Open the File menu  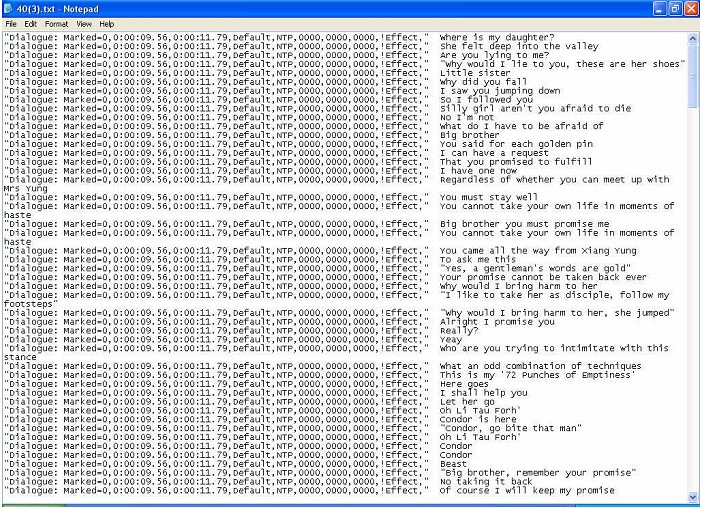(x=11, y=24)
